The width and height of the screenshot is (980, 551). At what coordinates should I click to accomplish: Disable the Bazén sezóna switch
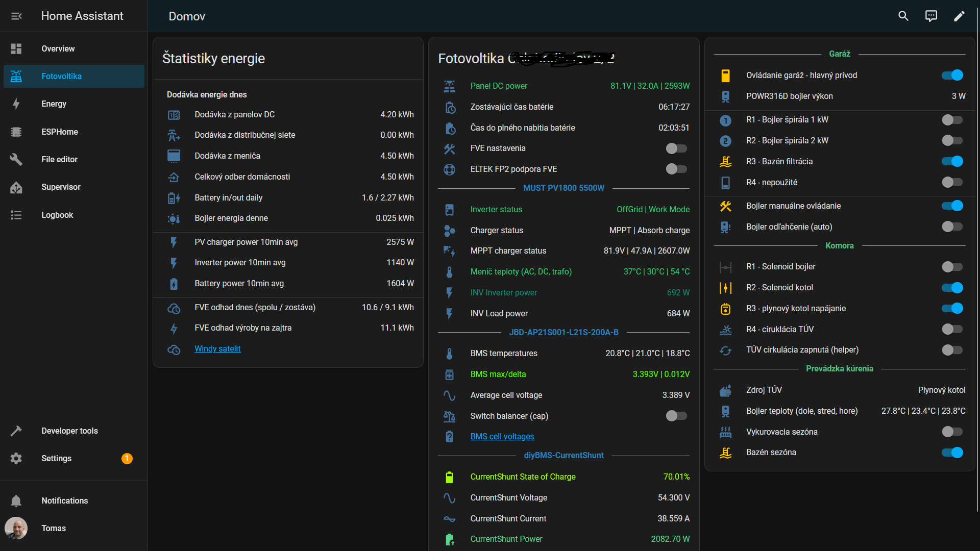tap(952, 453)
